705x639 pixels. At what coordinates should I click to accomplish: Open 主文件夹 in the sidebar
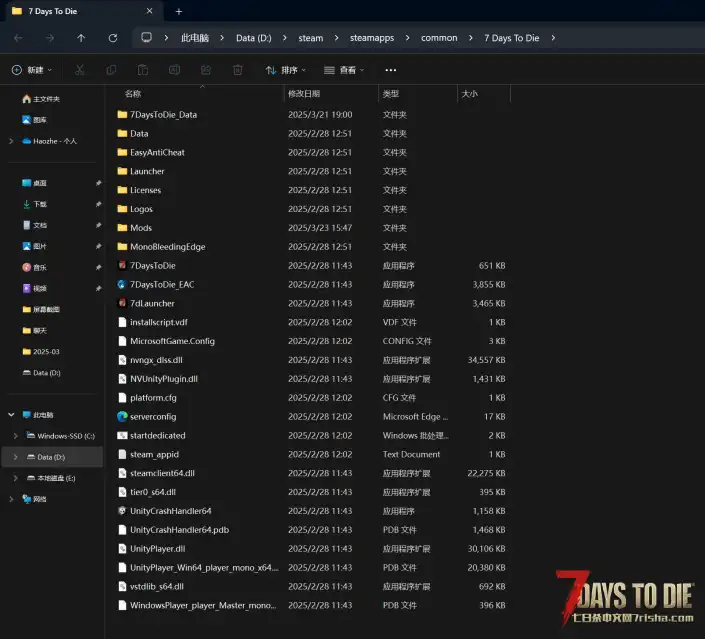coord(41,99)
